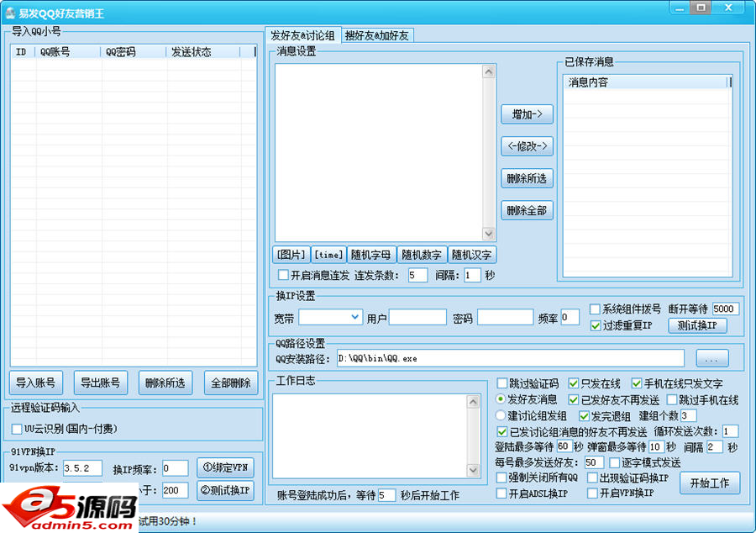Click 每号最多发送好友 field

point(594,462)
